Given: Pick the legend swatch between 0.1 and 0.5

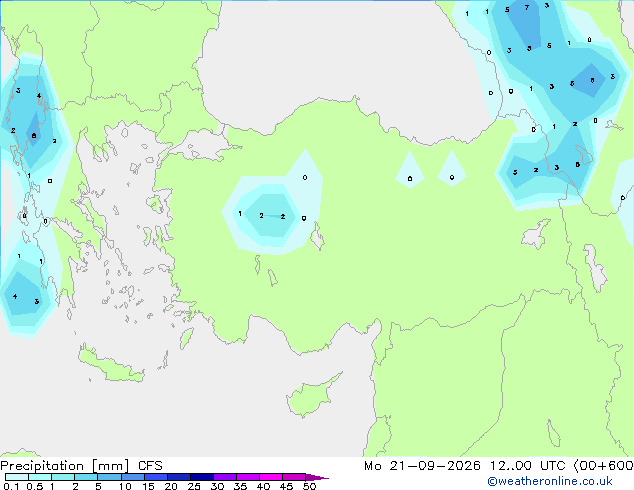Looking at the screenshot, I should point(17,477).
